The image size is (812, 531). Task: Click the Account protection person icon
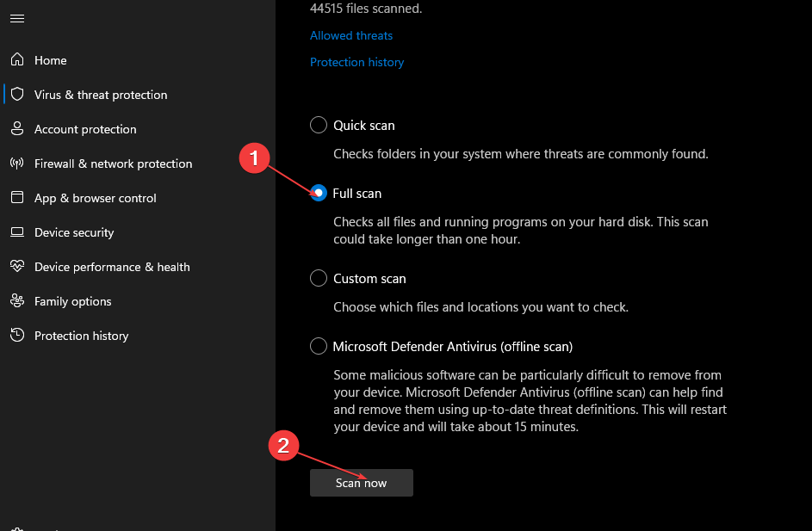tap(16, 129)
